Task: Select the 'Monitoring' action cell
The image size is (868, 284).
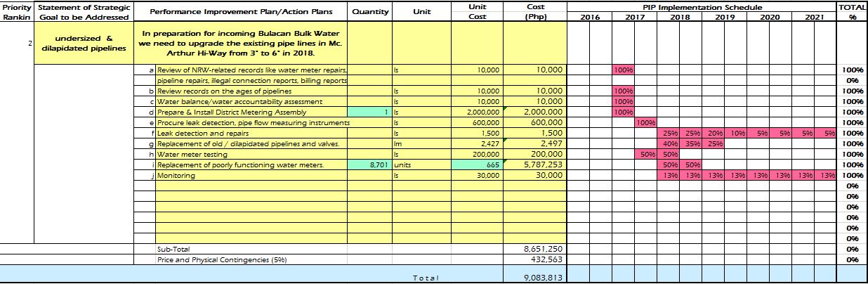Action: point(251,176)
